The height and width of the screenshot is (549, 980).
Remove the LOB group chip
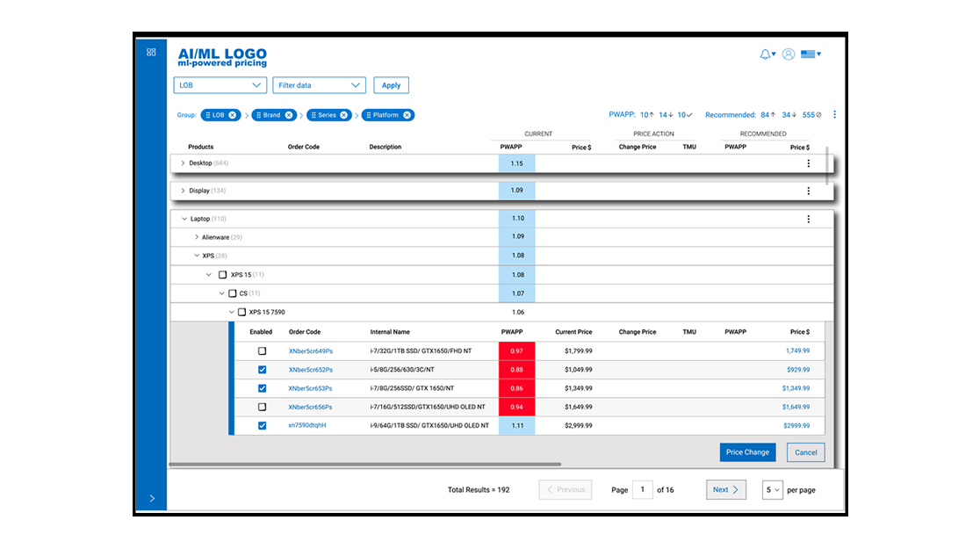click(x=233, y=115)
